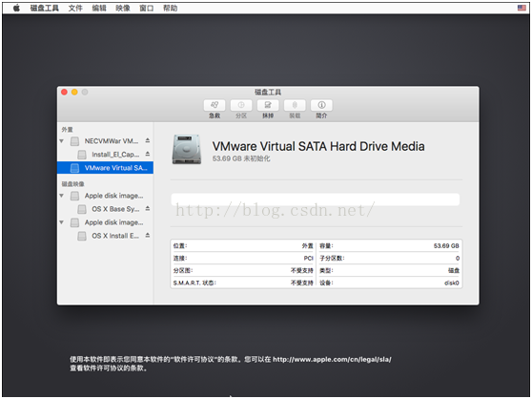Collapse the NECVMWar VM... disk tree

pyautogui.click(x=61, y=141)
